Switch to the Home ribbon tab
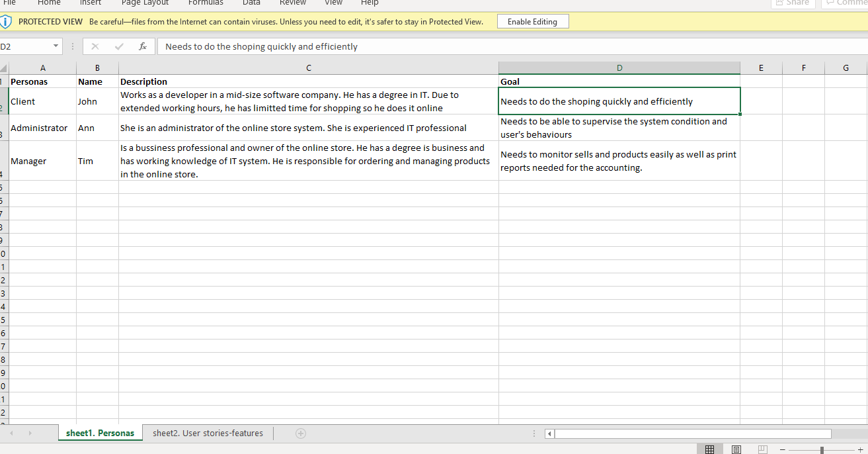The width and height of the screenshot is (868, 454). tap(49, 3)
